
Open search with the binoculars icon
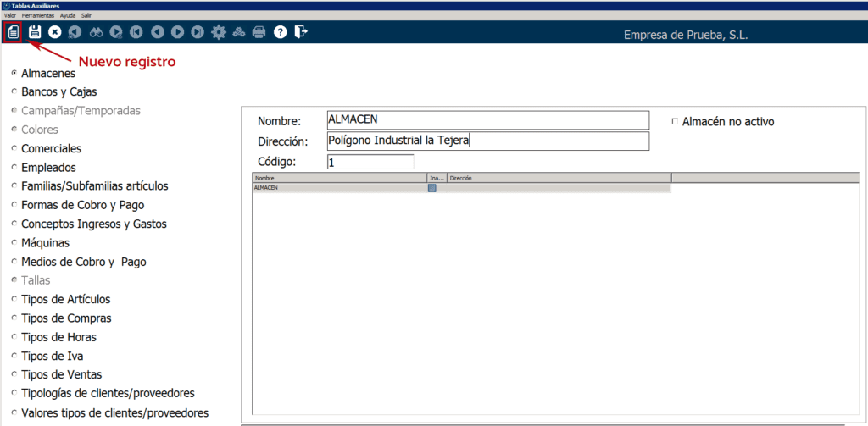96,32
